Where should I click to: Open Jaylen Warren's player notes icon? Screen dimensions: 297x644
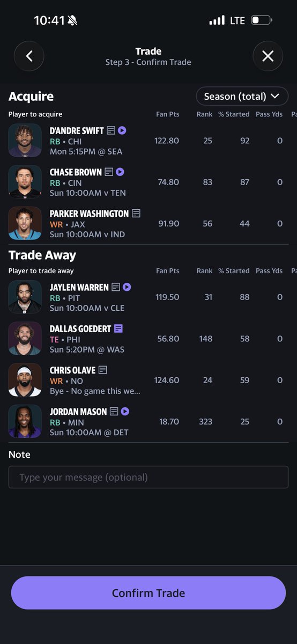tap(116, 287)
